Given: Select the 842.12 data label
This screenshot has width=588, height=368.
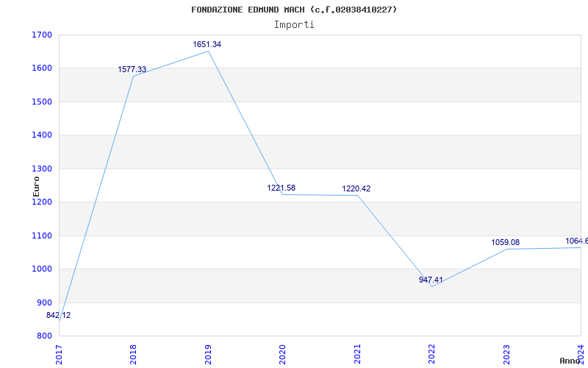Looking at the screenshot, I should click(x=59, y=316).
